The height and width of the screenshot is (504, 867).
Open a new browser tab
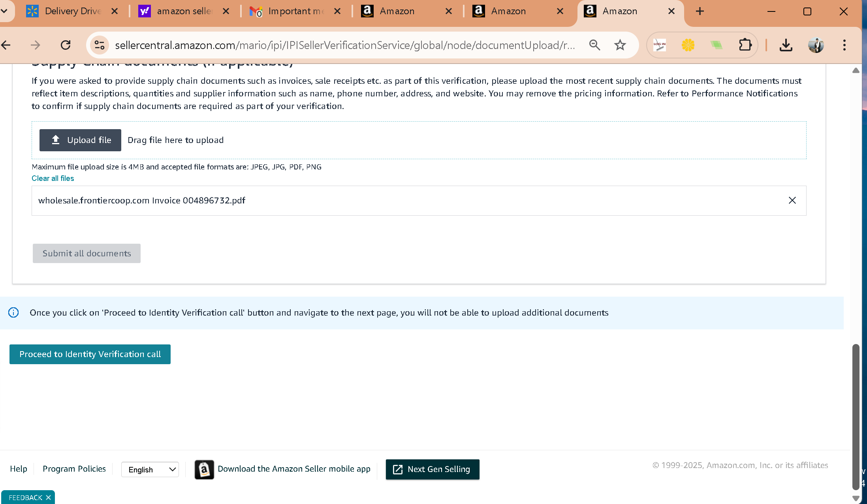click(700, 11)
